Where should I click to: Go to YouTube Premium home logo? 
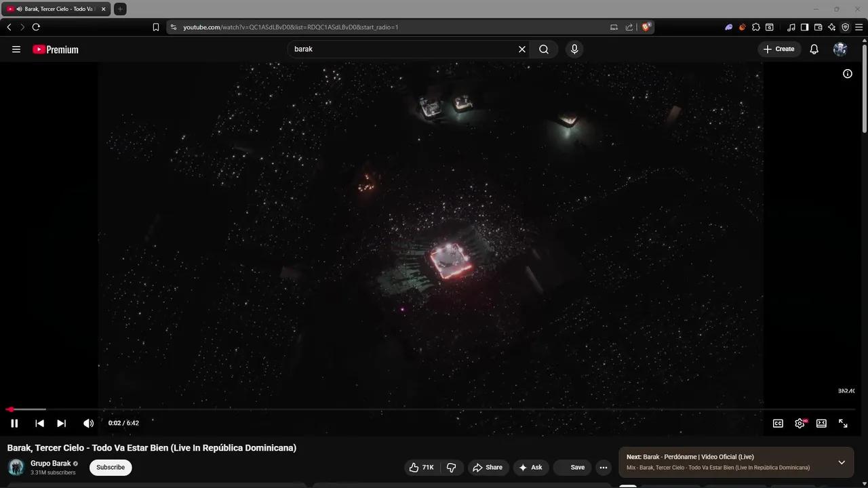[x=56, y=49]
